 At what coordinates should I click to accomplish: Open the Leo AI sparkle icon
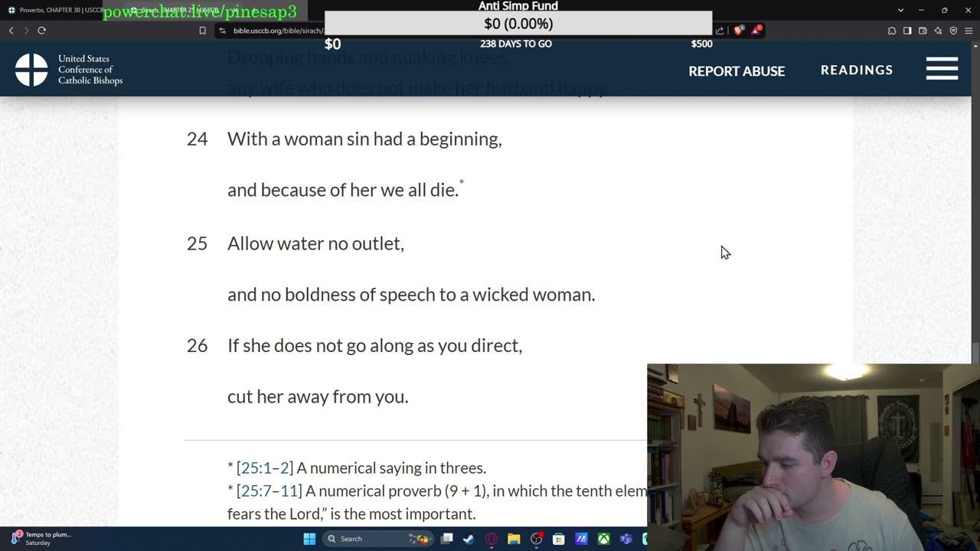click(x=938, y=31)
